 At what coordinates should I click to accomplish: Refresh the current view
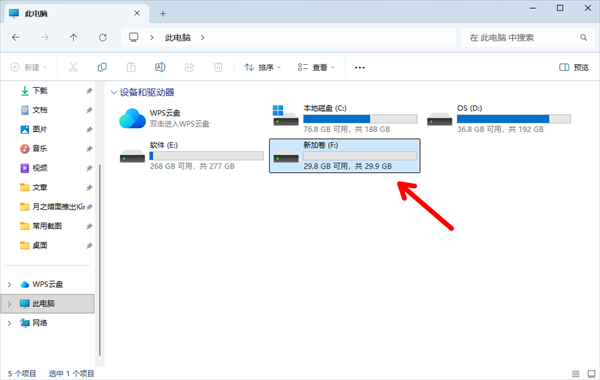103,38
